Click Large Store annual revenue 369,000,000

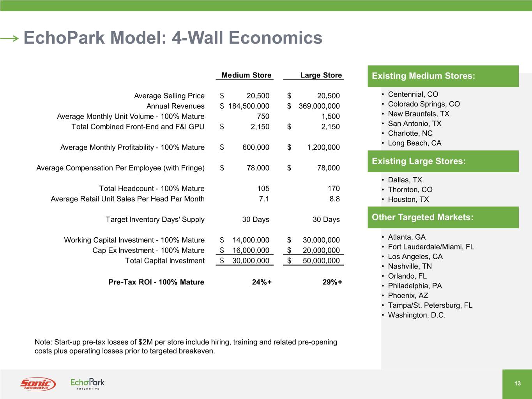319,106
